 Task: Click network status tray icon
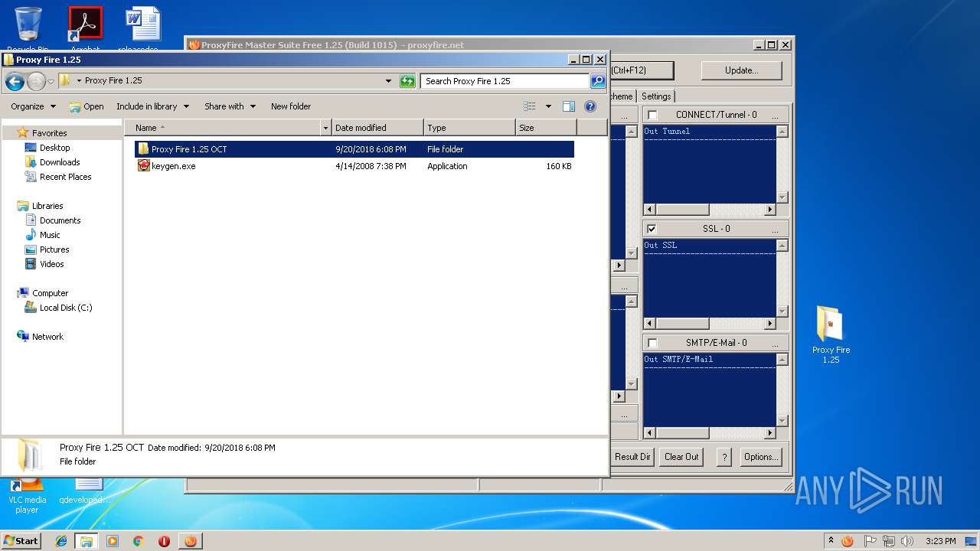[x=888, y=541]
